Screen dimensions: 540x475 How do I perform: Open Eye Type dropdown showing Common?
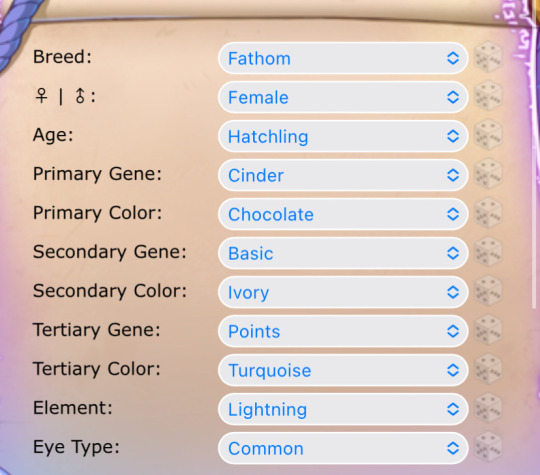click(x=343, y=448)
